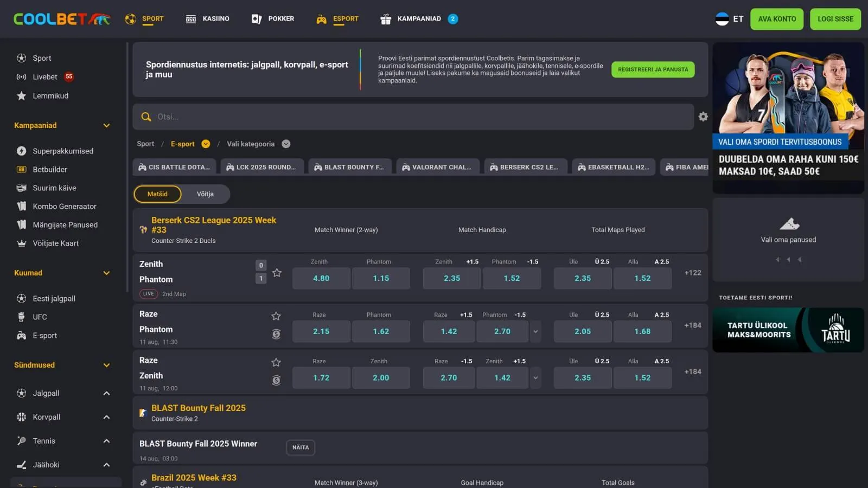Open Lemmikud favorites in the sidebar

tap(42, 96)
